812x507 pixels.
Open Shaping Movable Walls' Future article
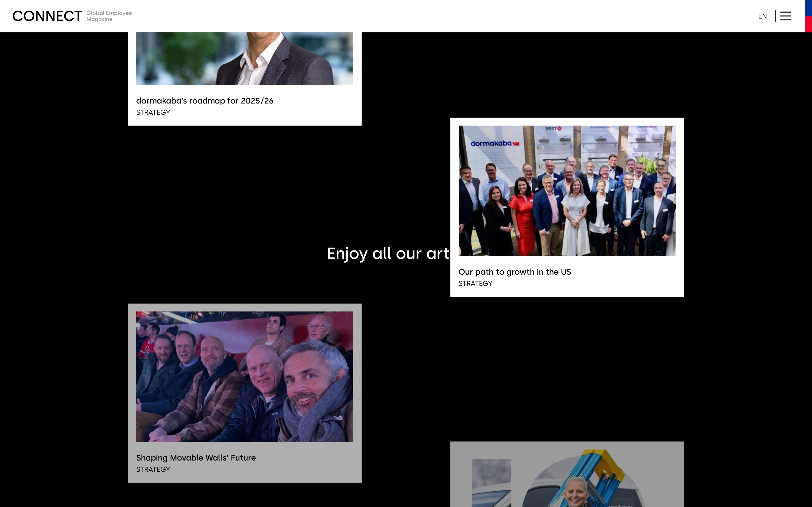(x=196, y=458)
